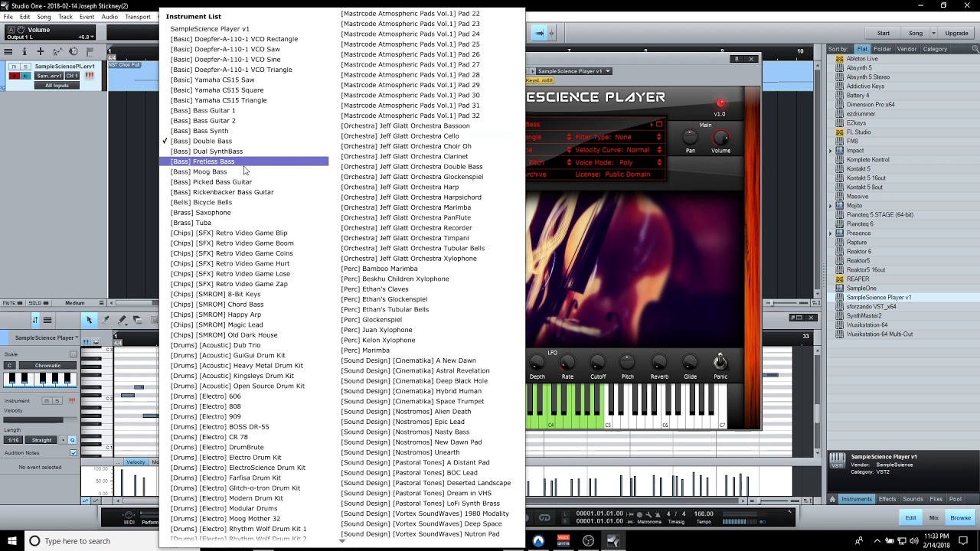Click the add tracks plus icon
The height and width of the screenshot is (551, 980).
pyautogui.click(x=41, y=51)
